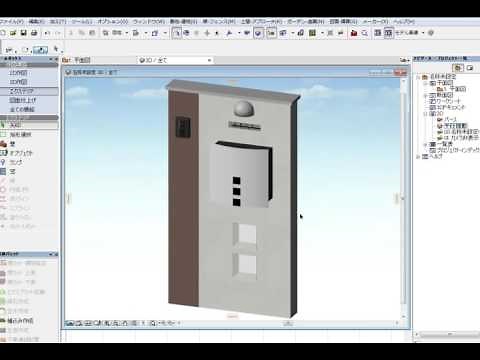The height and width of the screenshot is (360, 480).
Task: Click the 3D window vertical scrollbar
Action: point(404,198)
